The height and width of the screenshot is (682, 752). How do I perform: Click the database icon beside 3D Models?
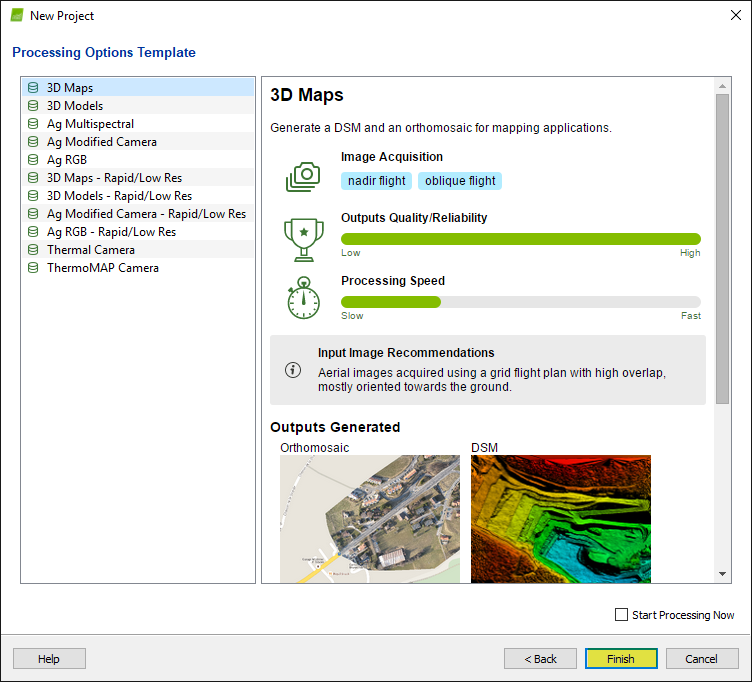coord(33,106)
